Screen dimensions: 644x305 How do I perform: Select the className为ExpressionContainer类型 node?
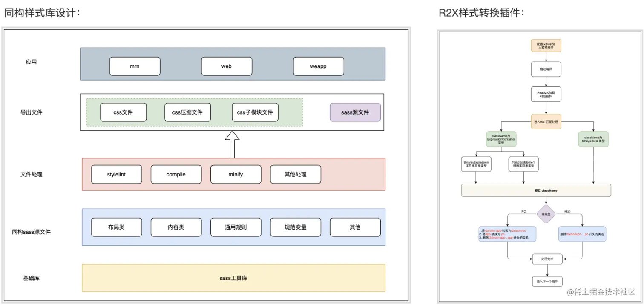coord(501,139)
